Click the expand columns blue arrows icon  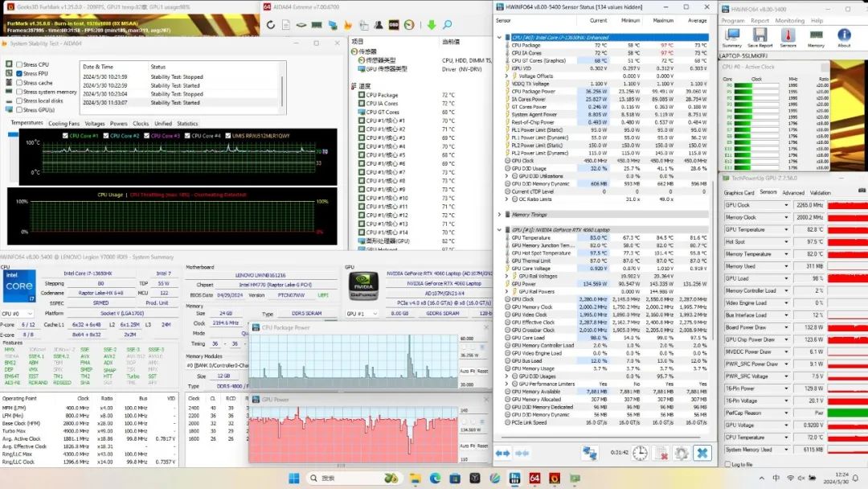pyautogui.click(x=502, y=453)
